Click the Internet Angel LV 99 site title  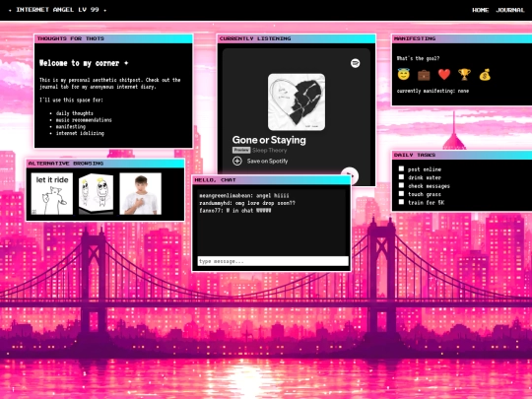click(x=57, y=10)
